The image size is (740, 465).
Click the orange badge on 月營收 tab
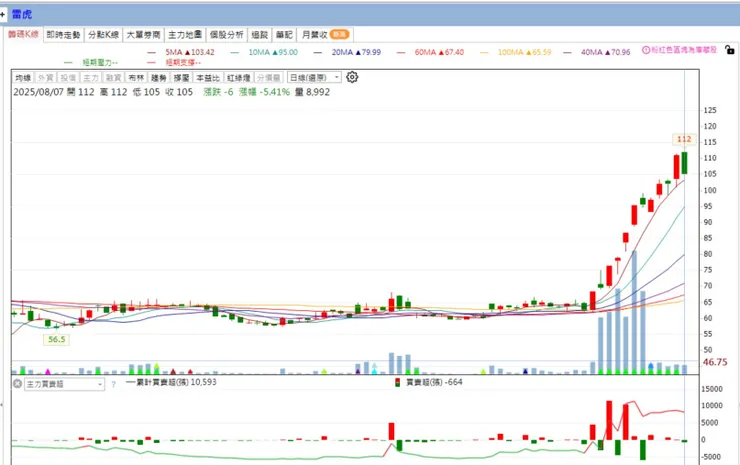pyautogui.click(x=339, y=34)
